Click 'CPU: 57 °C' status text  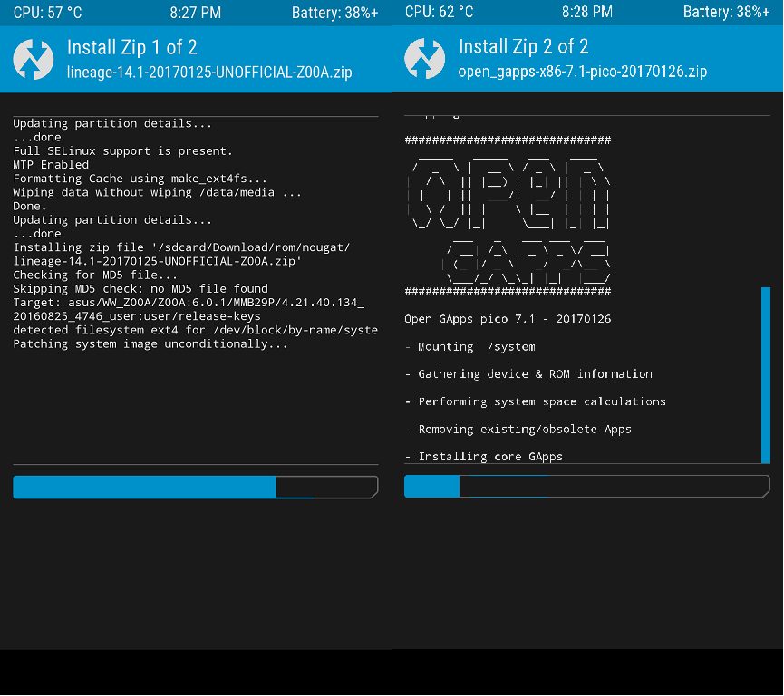click(x=47, y=13)
